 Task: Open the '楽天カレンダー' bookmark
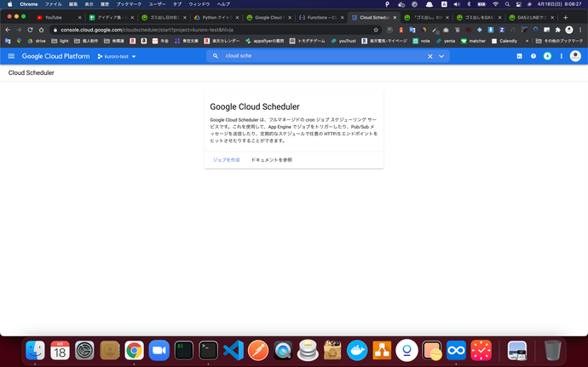[x=222, y=41]
